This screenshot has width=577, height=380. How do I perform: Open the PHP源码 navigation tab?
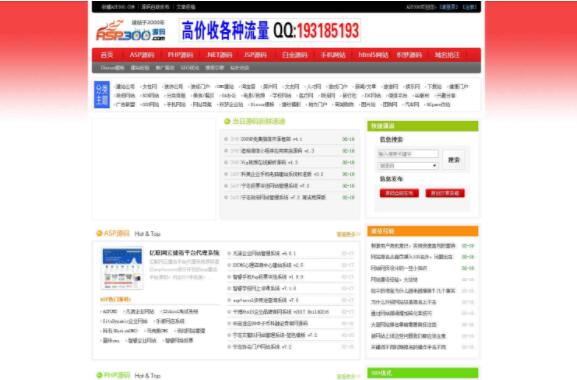(x=180, y=55)
